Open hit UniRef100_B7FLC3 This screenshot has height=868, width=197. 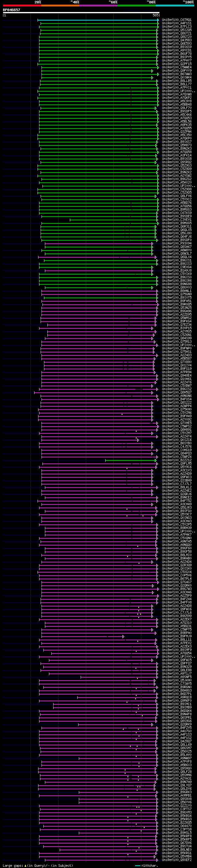[177, 26]
